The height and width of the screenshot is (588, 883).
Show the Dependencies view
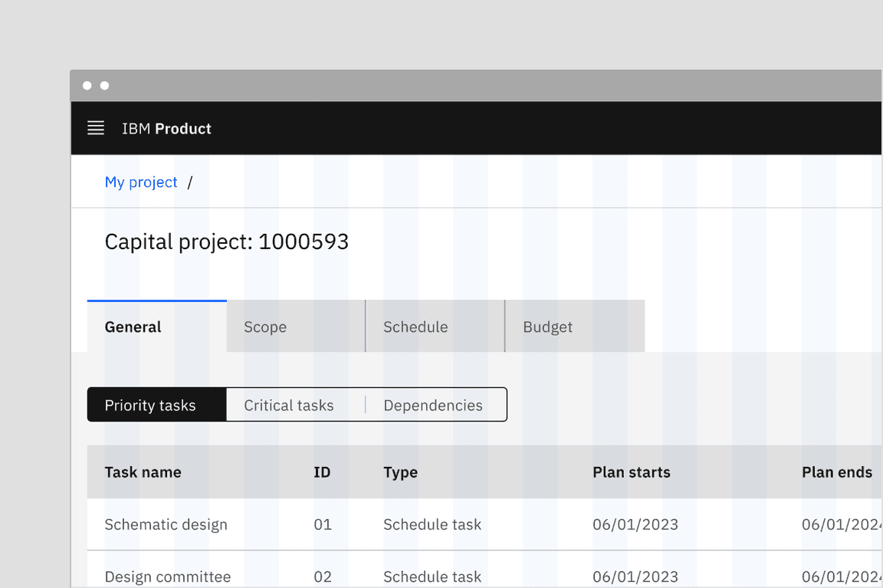436,405
